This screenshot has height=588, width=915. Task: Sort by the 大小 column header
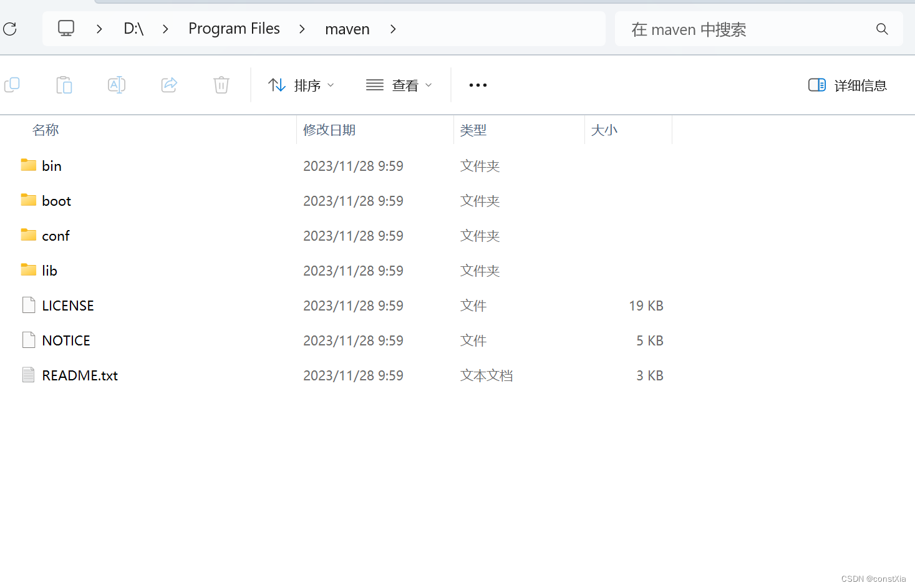point(604,130)
